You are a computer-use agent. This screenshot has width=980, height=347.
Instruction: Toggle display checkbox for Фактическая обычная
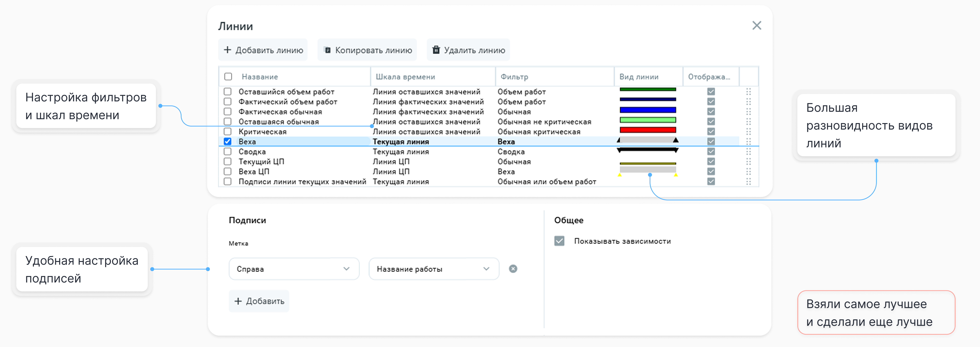[x=711, y=112]
